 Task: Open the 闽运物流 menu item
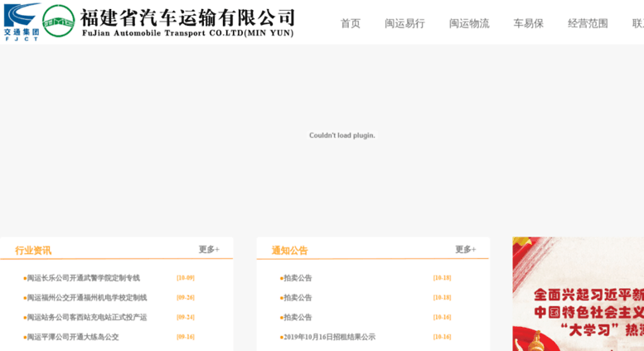point(469,23)
